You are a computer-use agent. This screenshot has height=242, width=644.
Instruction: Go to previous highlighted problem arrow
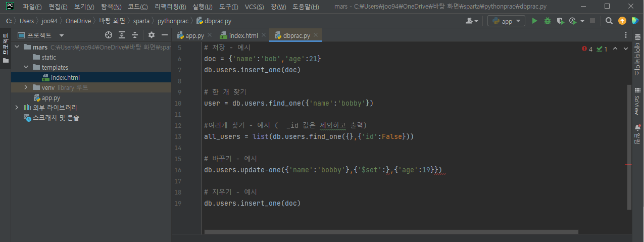(615, 49)
